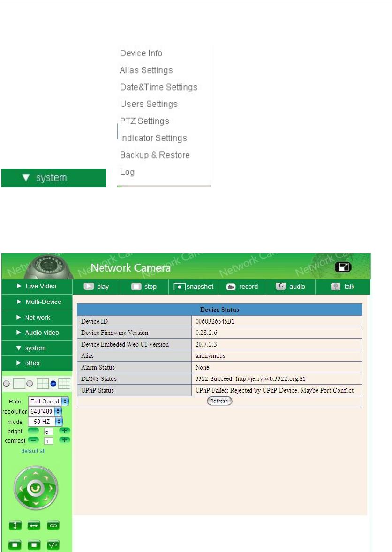Viewport: 392px width, 552px height.
Task: Click the UPnP Failed status message
Action: 274,390
